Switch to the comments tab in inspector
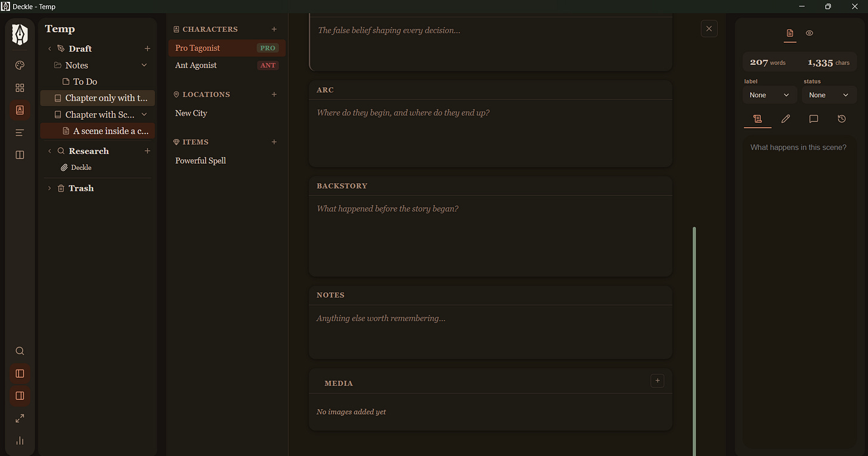This screenshot has width=868, height=456. tap(813, 119)
